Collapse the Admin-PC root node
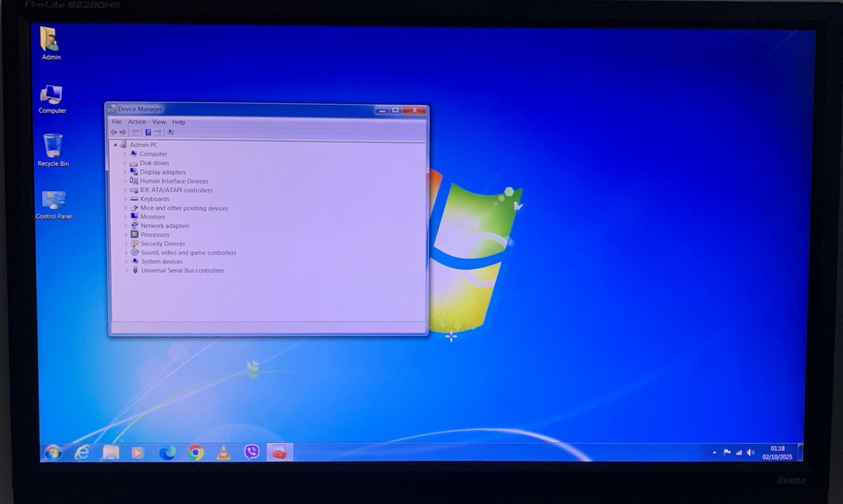The width and height of the screenshot is (843, 504). click(115, 145)
